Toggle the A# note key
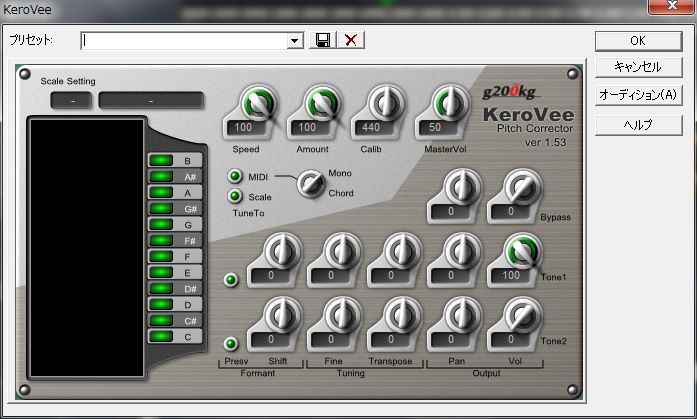 175,176
